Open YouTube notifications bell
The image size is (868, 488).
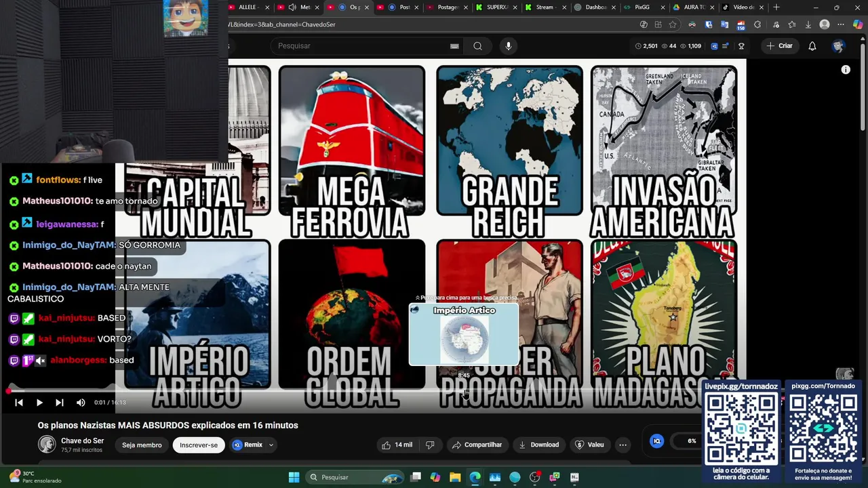(812, 45)
